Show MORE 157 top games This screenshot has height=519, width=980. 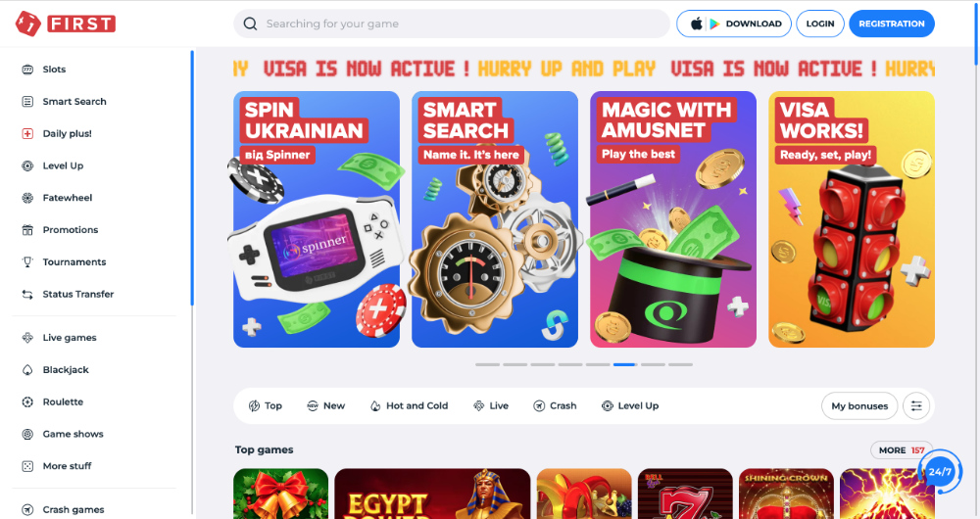[902, 450]
